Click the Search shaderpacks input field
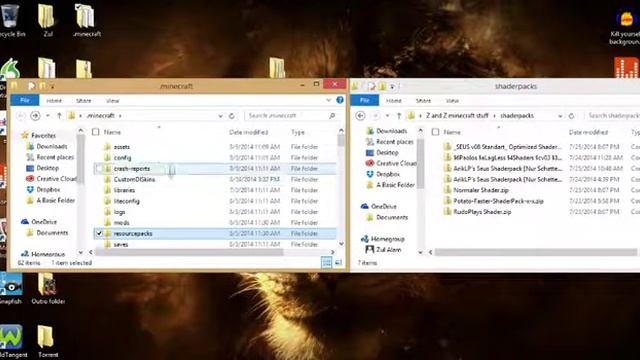The image size is (640, 360). pyautogui.click(x=612, y=116)
